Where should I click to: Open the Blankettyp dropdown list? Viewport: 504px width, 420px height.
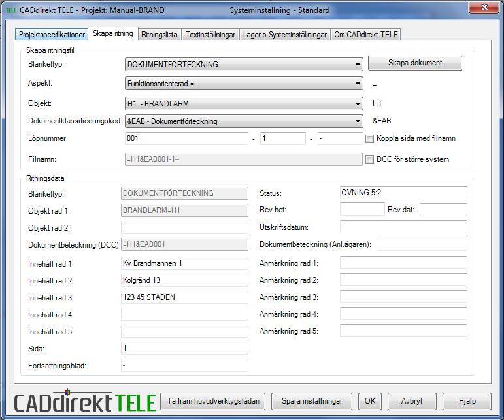point(244,65)
